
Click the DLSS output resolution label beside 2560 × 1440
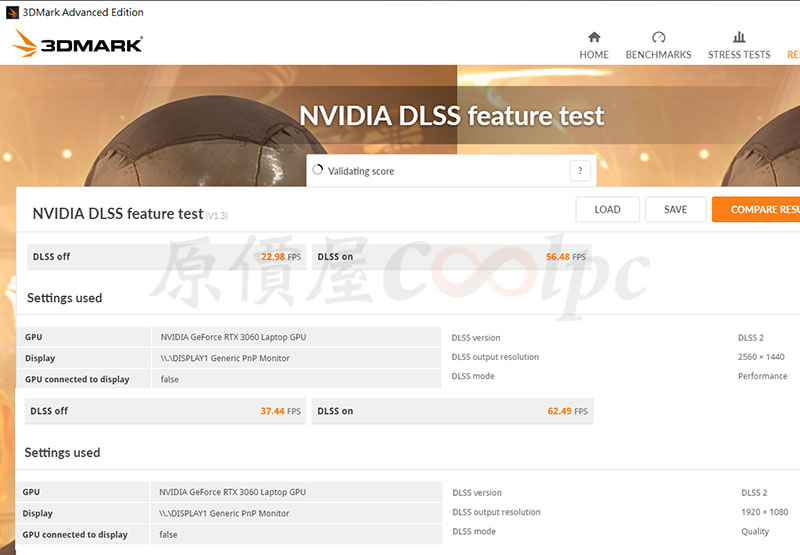pyautogui.click(x=495, y=357)
